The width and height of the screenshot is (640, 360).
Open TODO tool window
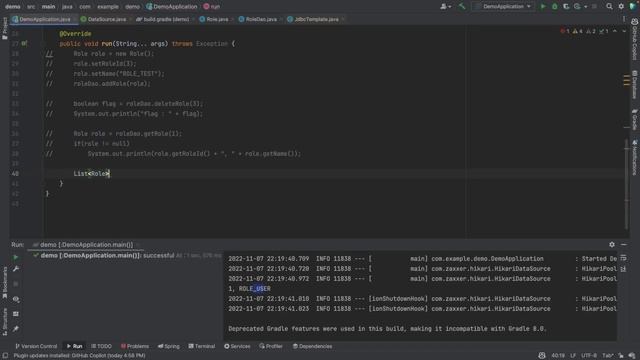(101, 346)
